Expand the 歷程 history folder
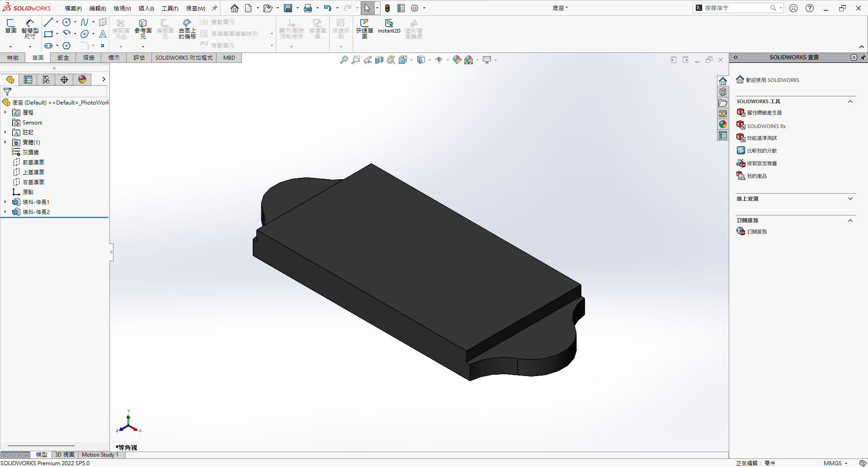 5,112
